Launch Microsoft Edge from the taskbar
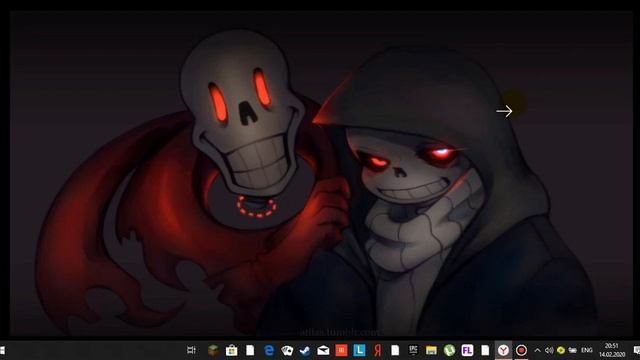 pyautogui.click(x=269, y=350)
